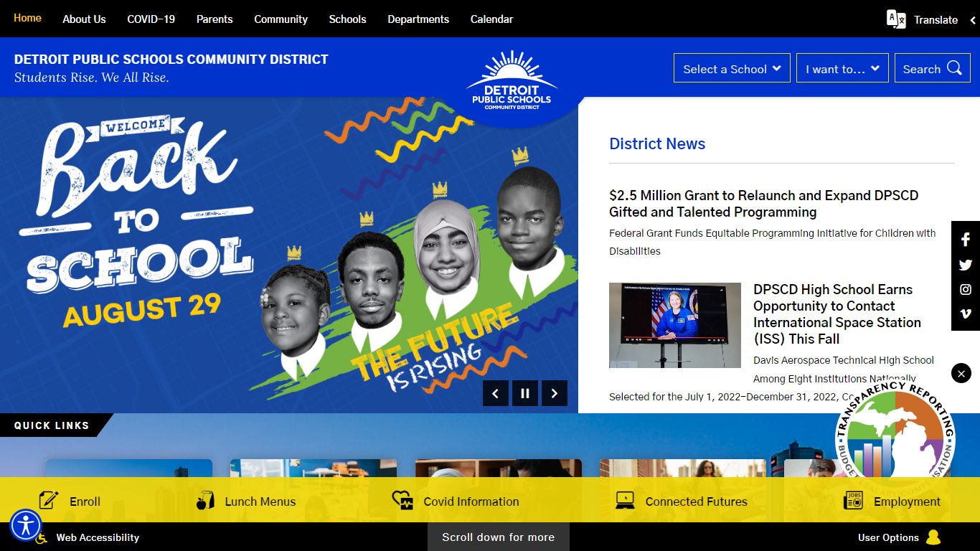
Task: Open the Departments menu
Action: pyautogui.click(x=418, y=19)
